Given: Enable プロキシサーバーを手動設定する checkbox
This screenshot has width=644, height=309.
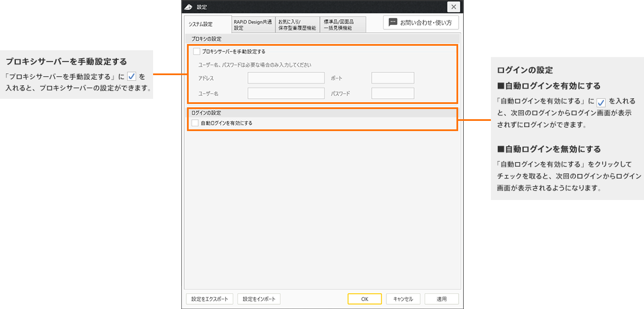Looking at the screenshot, I should click(196, 51).
